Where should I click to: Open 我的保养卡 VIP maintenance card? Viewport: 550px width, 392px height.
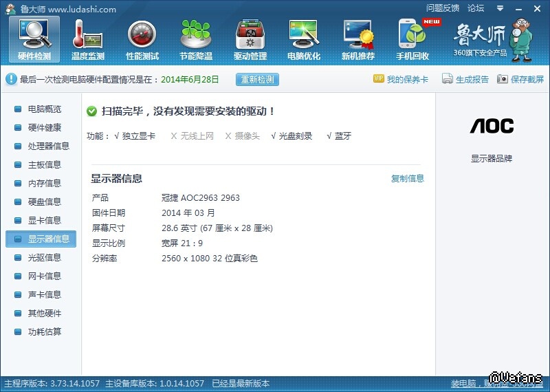pyautogui.click(x=401, y=79)
